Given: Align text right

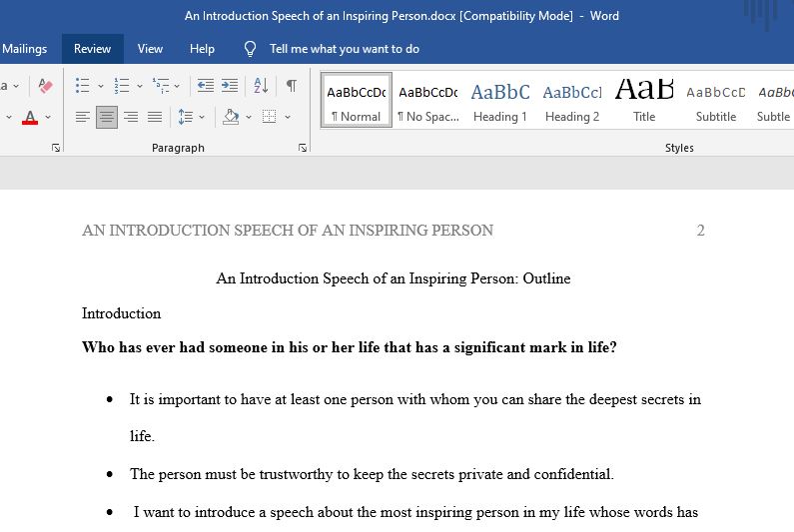Looking at the screenshot, I should pos(131,118).
